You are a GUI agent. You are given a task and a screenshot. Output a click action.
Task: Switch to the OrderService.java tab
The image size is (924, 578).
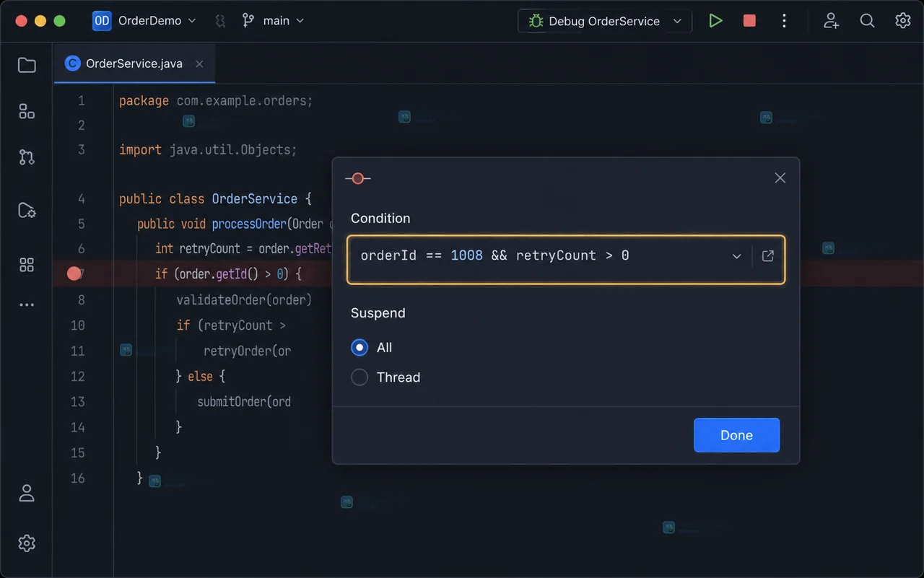click(134, 64)
